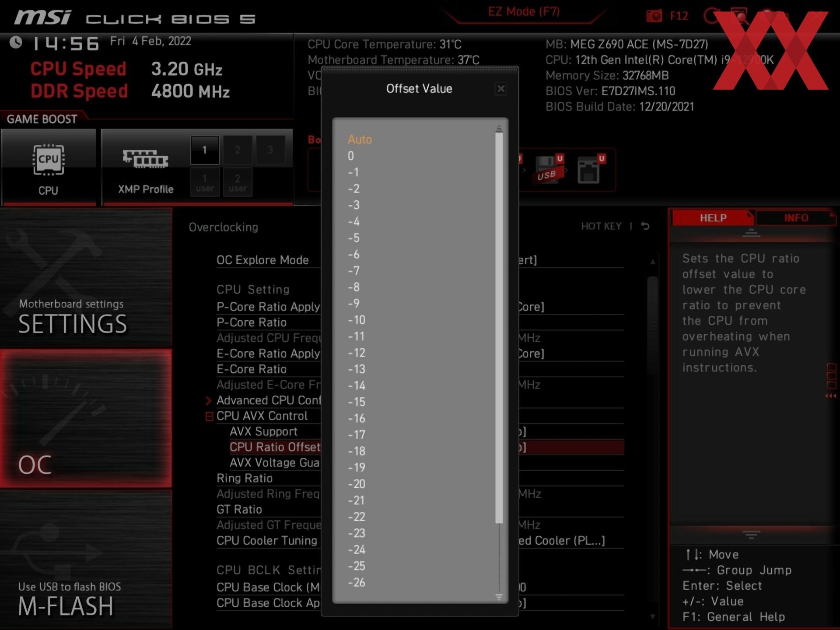Switch to the INFO tab
840x630 pixels.
tap(796, 218)
